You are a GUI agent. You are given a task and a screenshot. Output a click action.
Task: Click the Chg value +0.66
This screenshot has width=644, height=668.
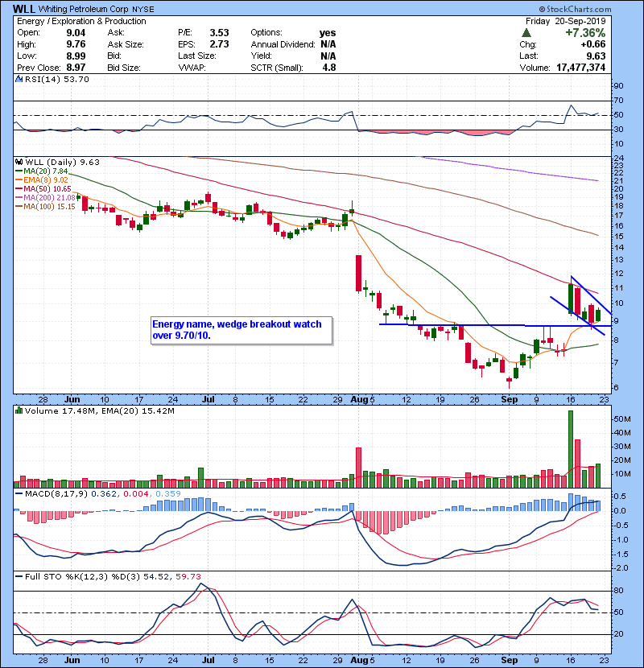(592, 44)
